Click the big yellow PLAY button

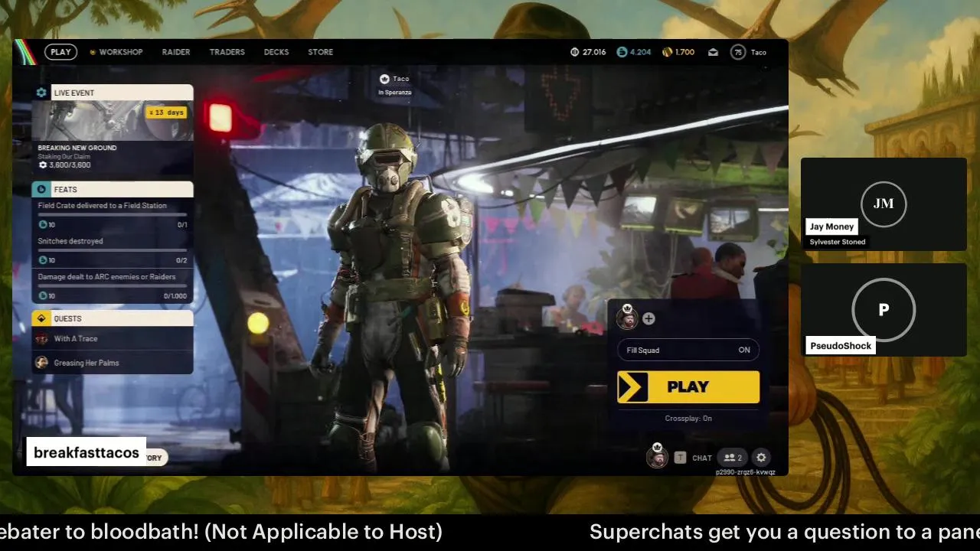click(x=688, y=386)
